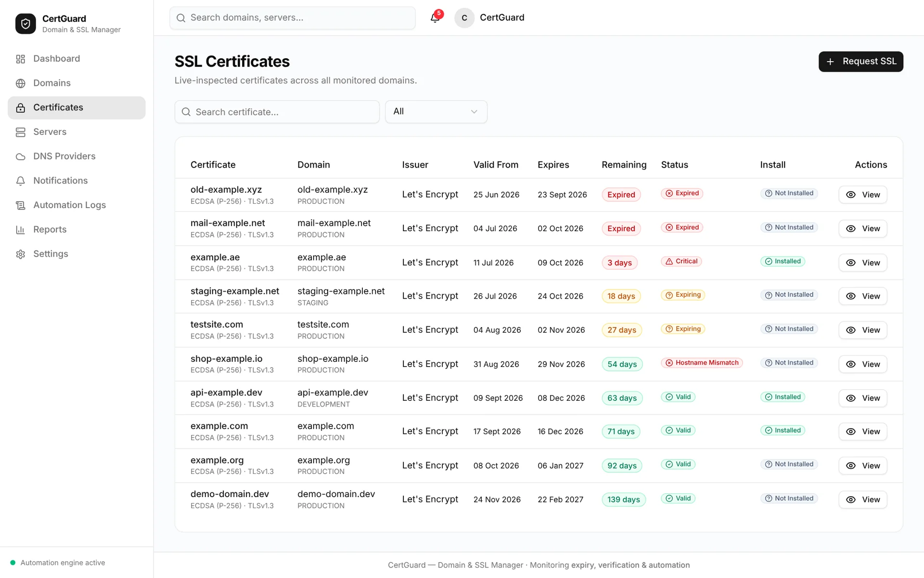Click the warning triangle on the Critical status badge
924x578 pixels.
[669, 261]
